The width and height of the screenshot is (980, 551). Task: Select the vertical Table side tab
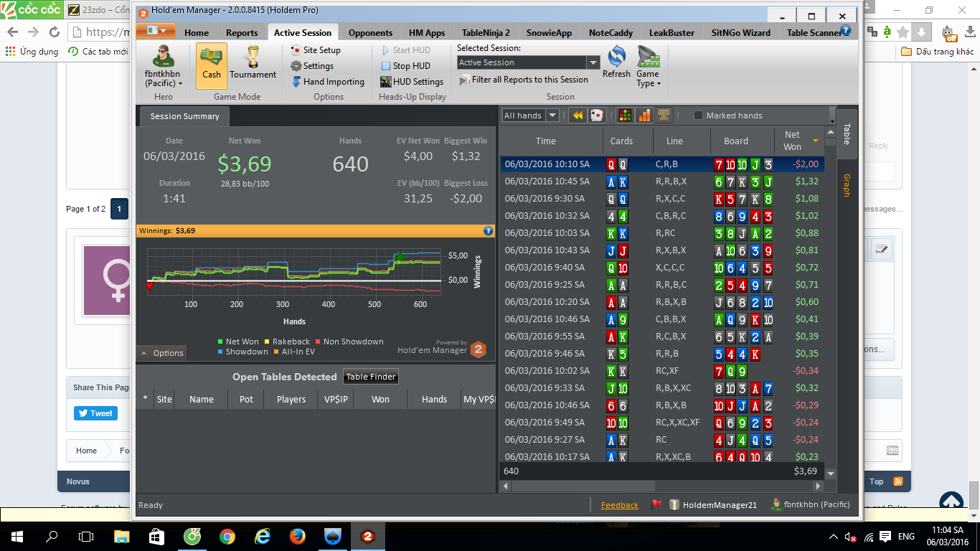click(847, 134)
